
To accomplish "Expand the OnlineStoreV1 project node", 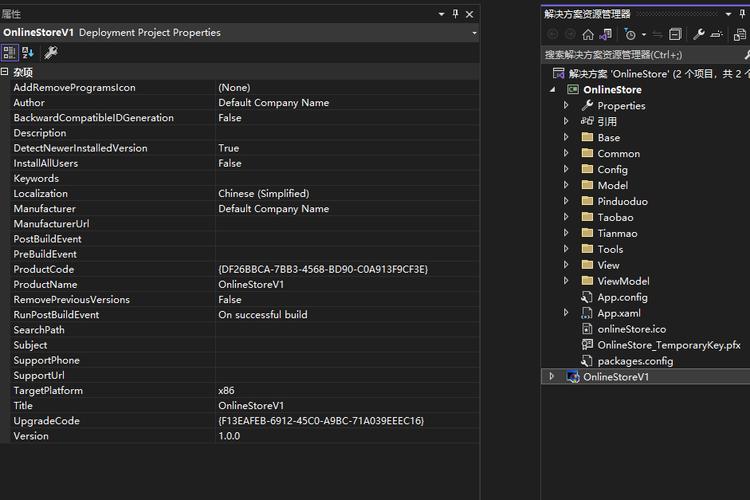I will 551,377.
